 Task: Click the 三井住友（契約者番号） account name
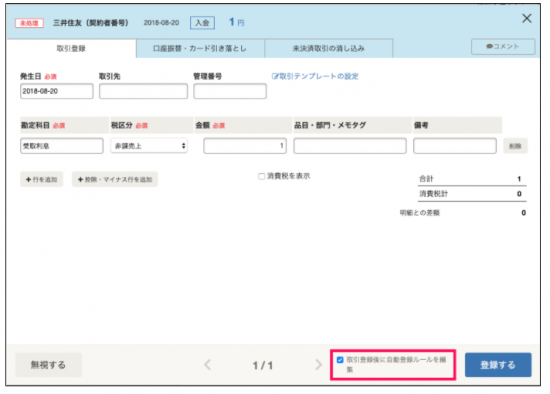[x=91, y=23]
